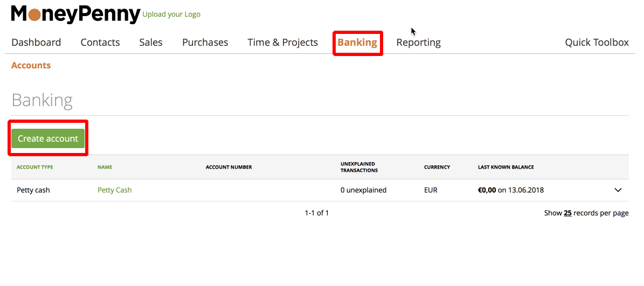Open the Reporting menu
The width and height of the screenshot is (644, 286).
tap(419, 42)
